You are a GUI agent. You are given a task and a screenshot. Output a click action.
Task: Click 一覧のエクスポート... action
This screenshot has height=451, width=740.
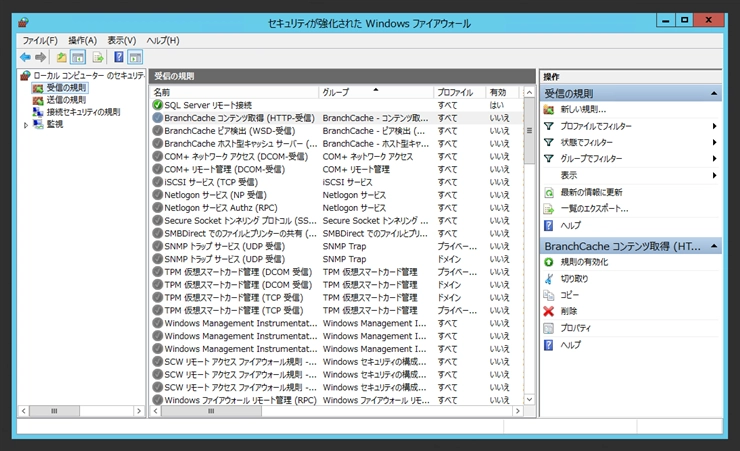(594, 209)
